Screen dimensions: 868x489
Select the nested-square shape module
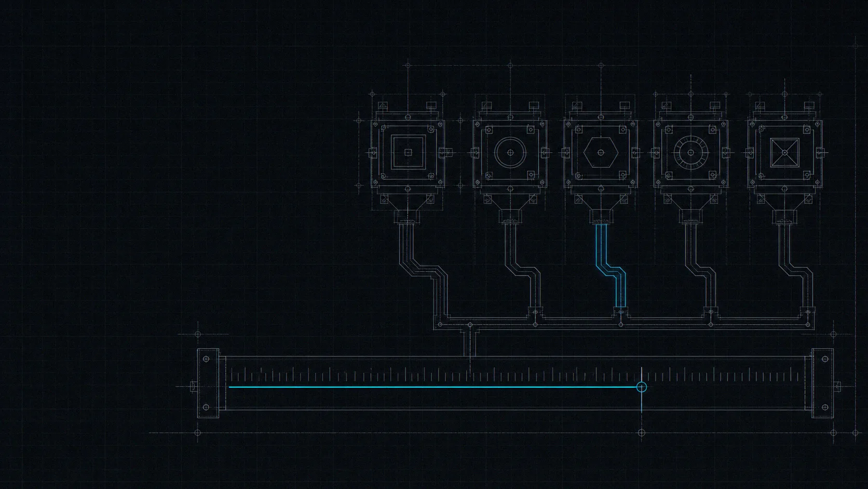coord(408,153)
